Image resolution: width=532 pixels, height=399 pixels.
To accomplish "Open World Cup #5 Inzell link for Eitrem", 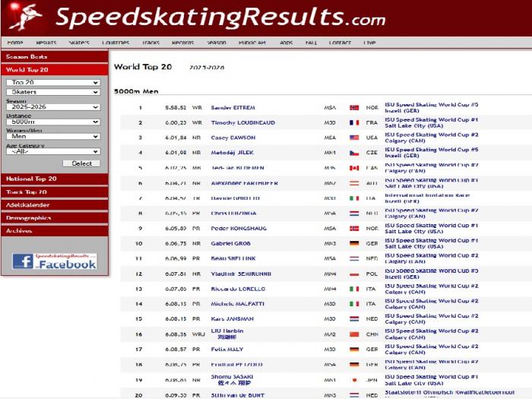I will click(x=431, y=108).
